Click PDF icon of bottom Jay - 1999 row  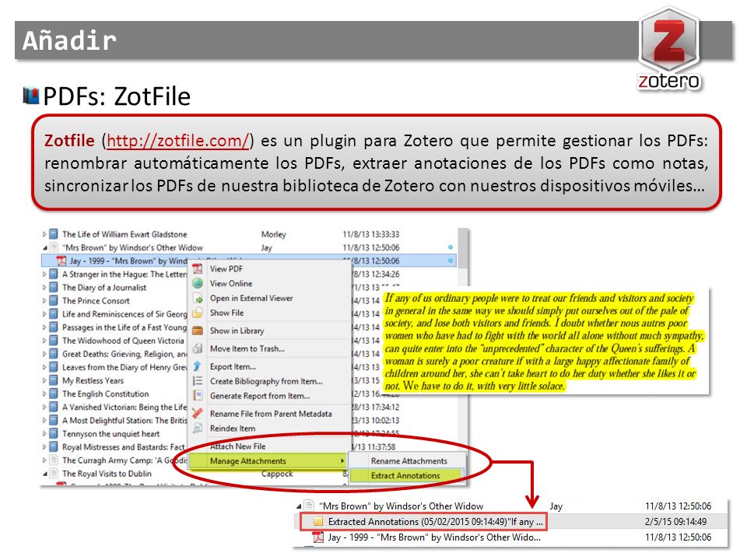[x=317, y=537]
